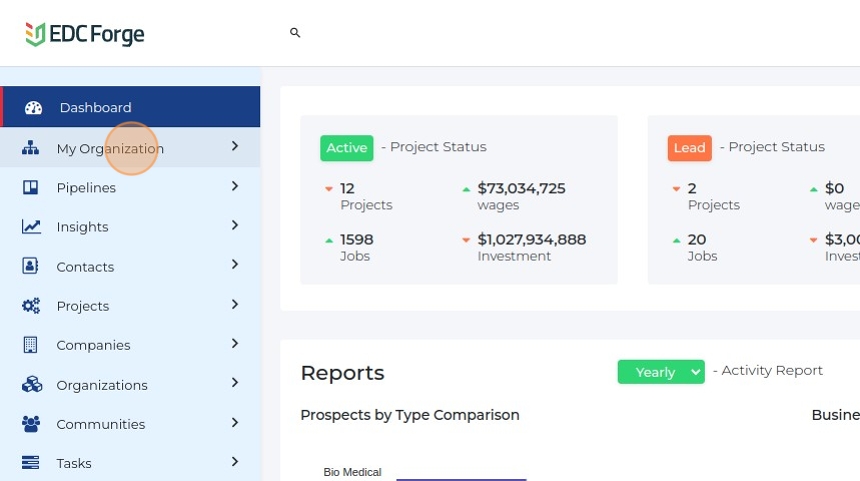Expand the Companies chevron
Image resolution: width=860 pixels, height=481 pixels.
(x=235, y=343)
